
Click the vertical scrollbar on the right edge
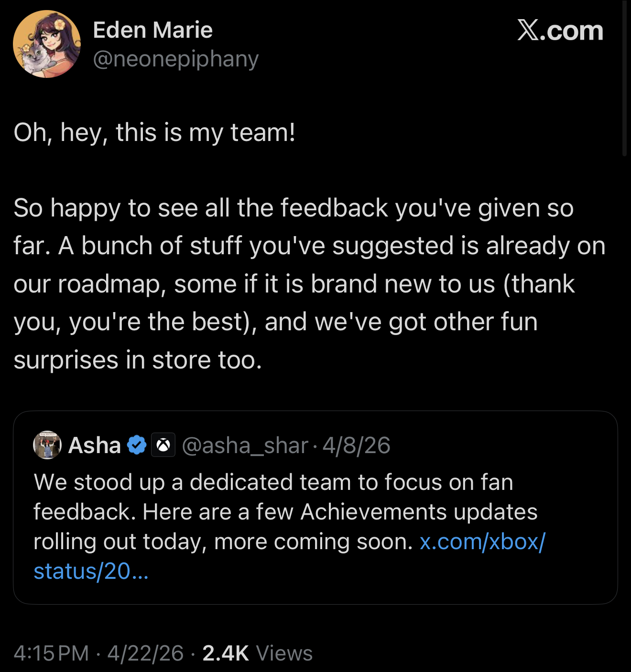point(624,79)
